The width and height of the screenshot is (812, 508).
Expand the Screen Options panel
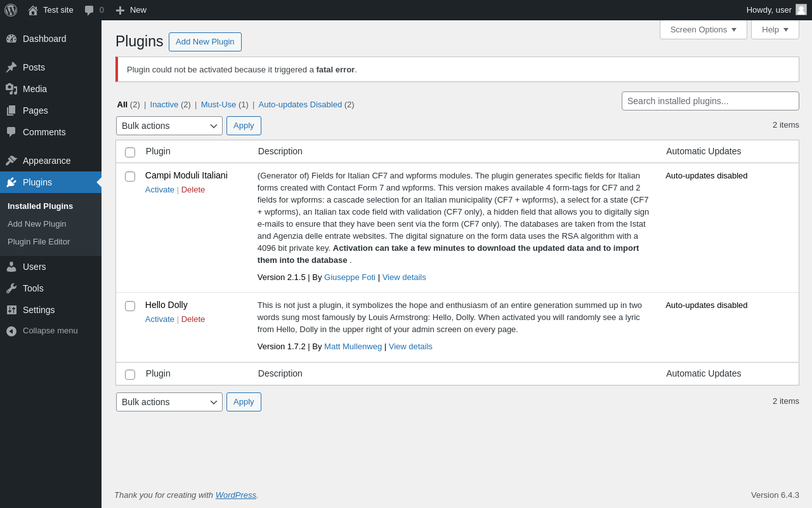704,29
